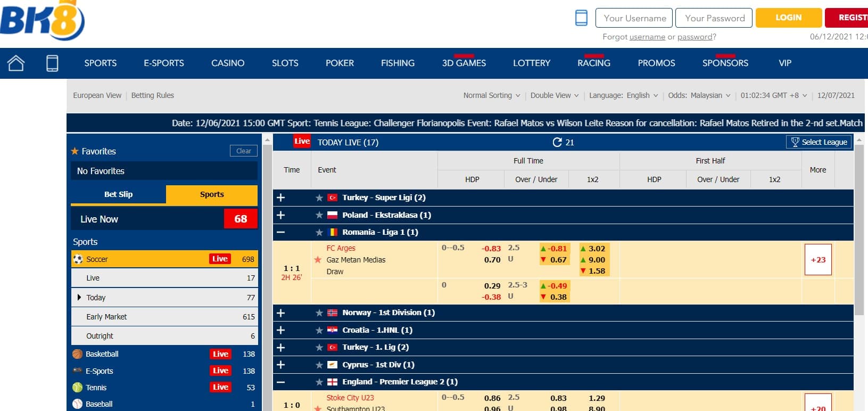The image size is (868, 411).
Task: Favorite the England - Premier League 2 star
Action: [x=319, y=382]
